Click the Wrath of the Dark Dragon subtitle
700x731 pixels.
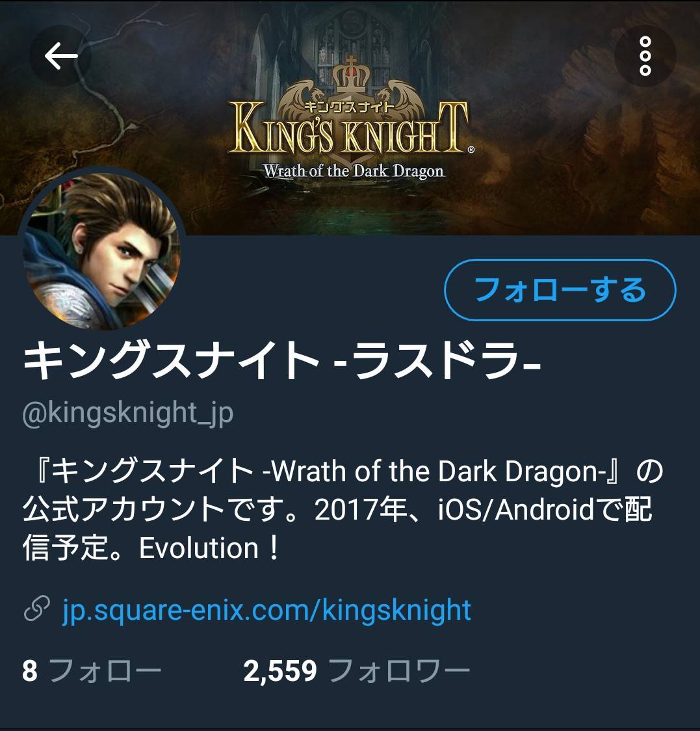354,170
